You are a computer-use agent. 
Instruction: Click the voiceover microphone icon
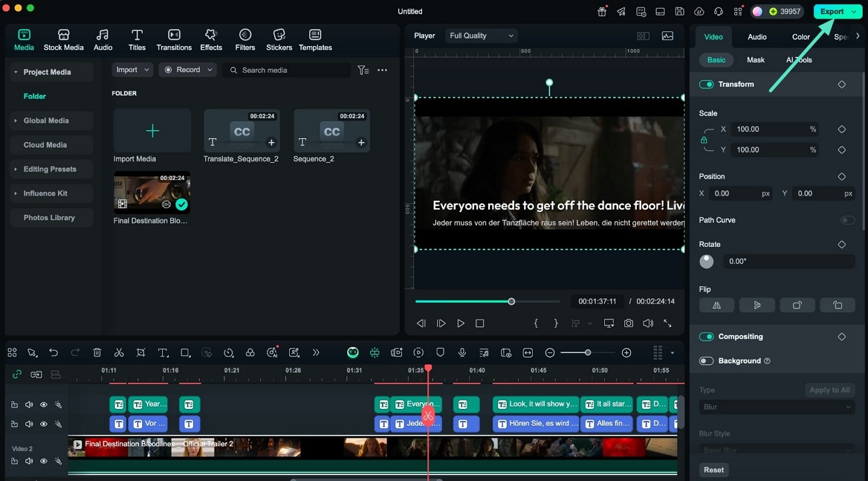click(462, 353)
